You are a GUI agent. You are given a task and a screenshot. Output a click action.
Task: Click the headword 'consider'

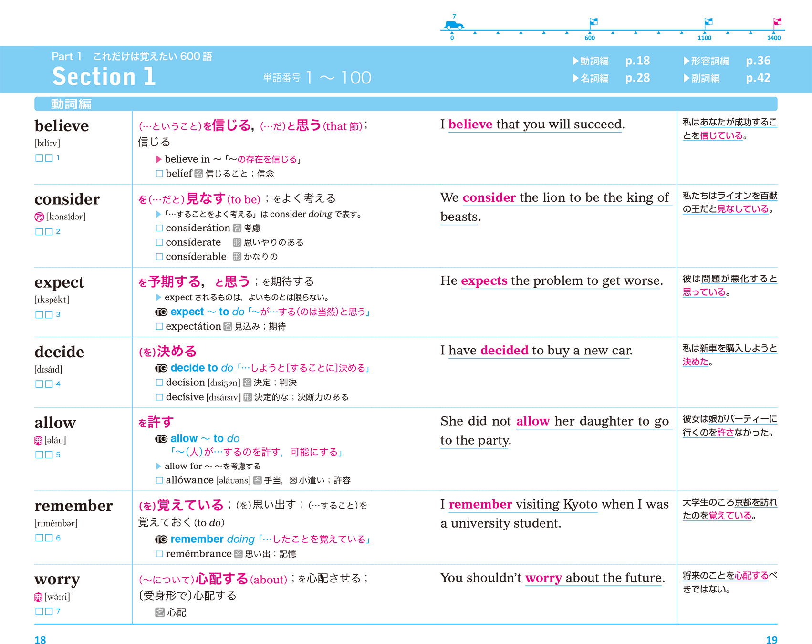pyautogui.click(x=67, y=199)
